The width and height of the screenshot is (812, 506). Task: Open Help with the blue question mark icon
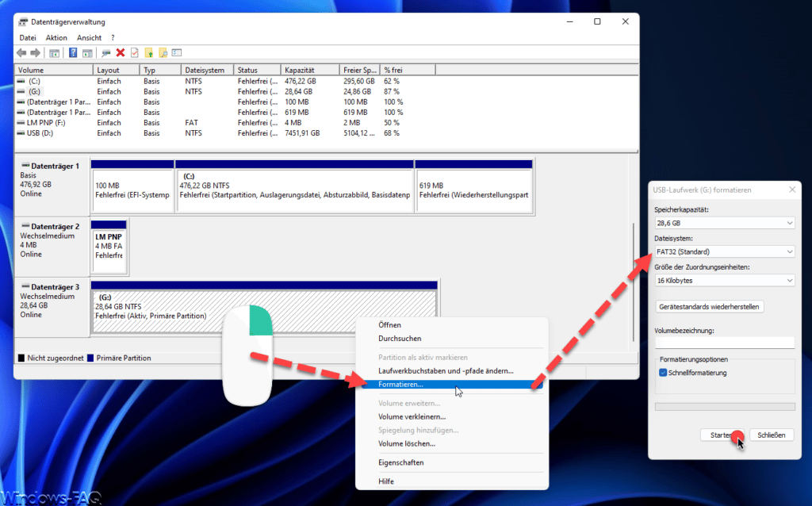click(73, 53)
